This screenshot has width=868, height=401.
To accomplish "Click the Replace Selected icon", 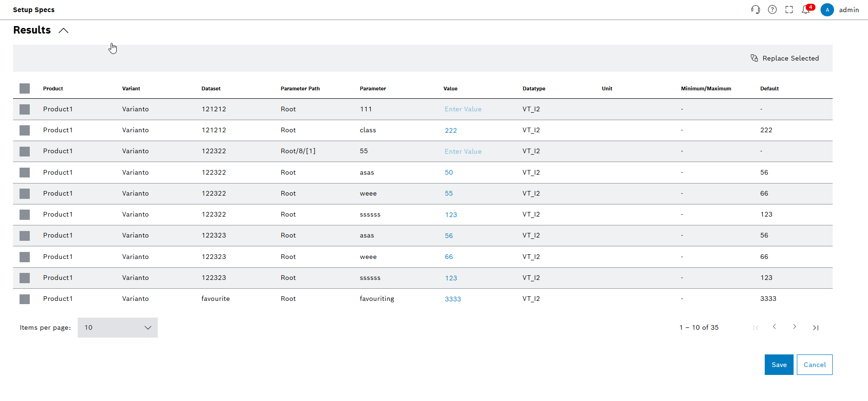I will pyautogui.click(x=754, y=58).
